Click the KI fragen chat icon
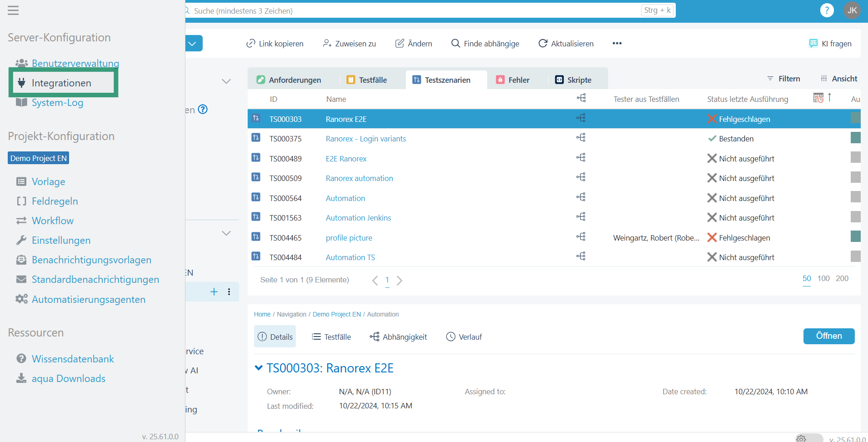Screen dimensions: 868x442 (x=813, y=43)
